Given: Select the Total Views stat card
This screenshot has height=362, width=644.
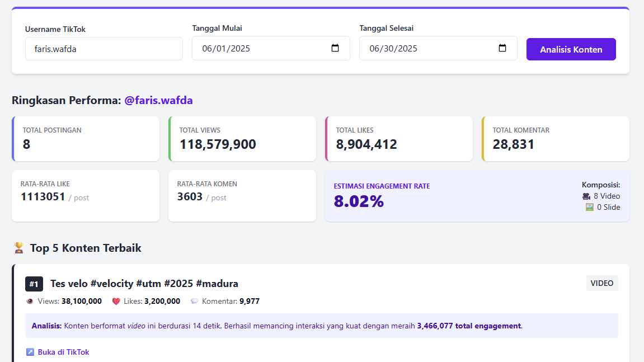Looking at the screenshot, I should click(x=242, y=139).
